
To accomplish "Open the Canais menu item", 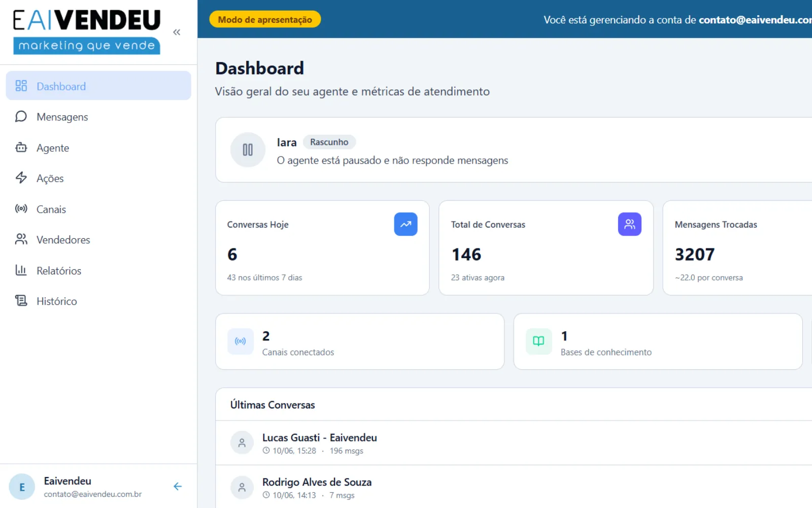I will click(x=98, y=209).
